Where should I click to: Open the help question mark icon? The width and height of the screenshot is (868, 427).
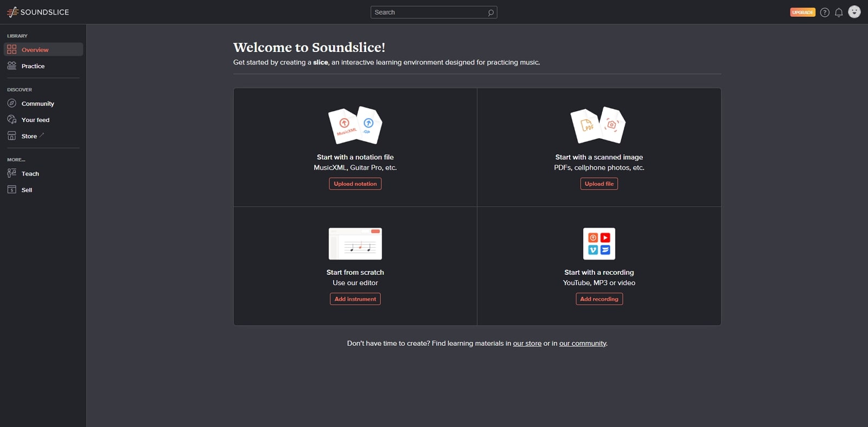[x=825, y=12]
